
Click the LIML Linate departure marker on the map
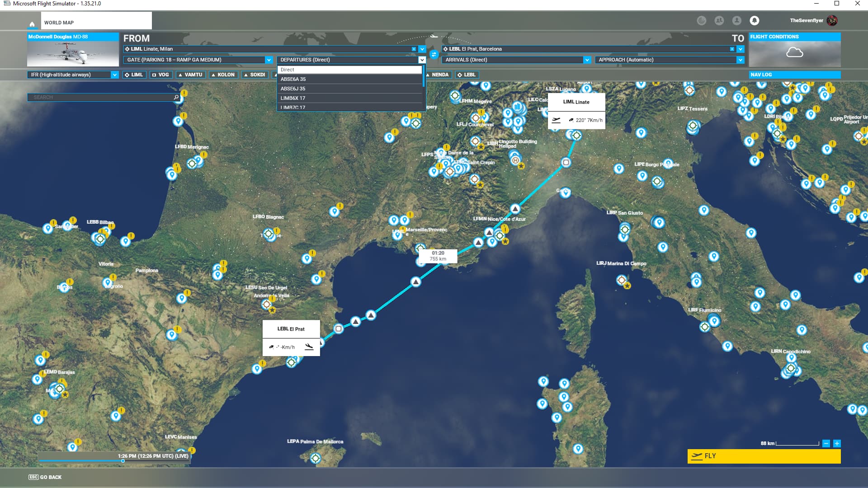pos(576,134)
